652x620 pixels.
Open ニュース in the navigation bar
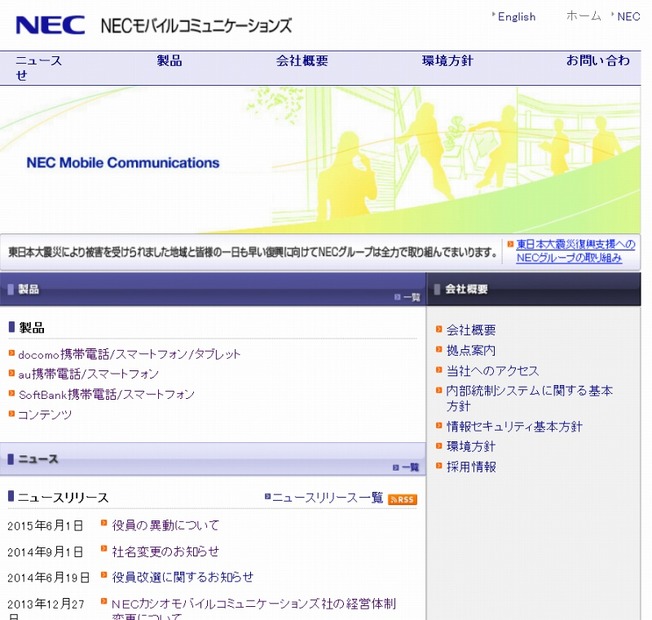click(x=39, y=61)
